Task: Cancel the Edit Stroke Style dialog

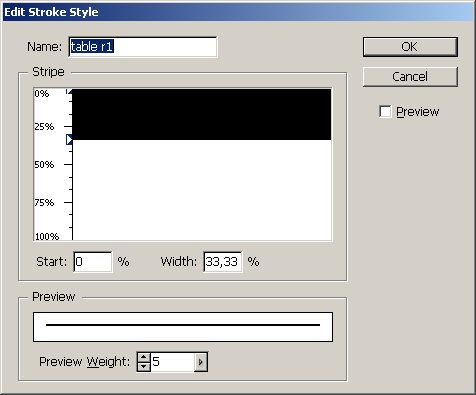Action: point(410,77)
